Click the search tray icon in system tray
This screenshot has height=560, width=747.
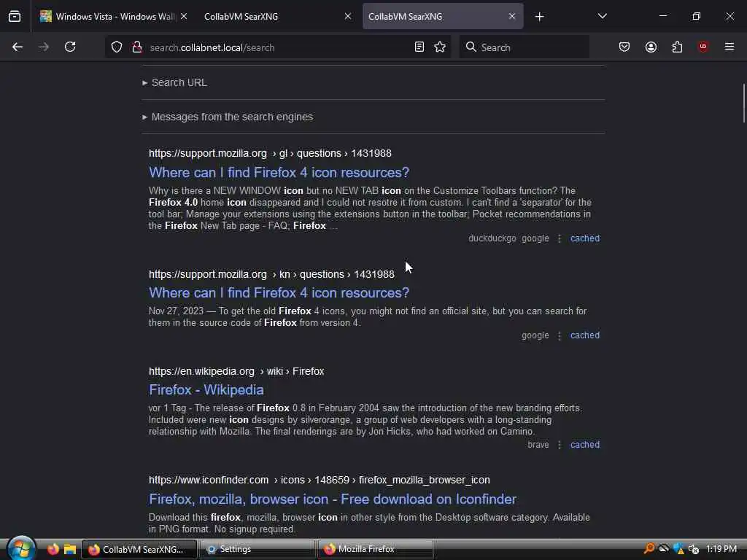pyautogui.click(x=649, y=549)
